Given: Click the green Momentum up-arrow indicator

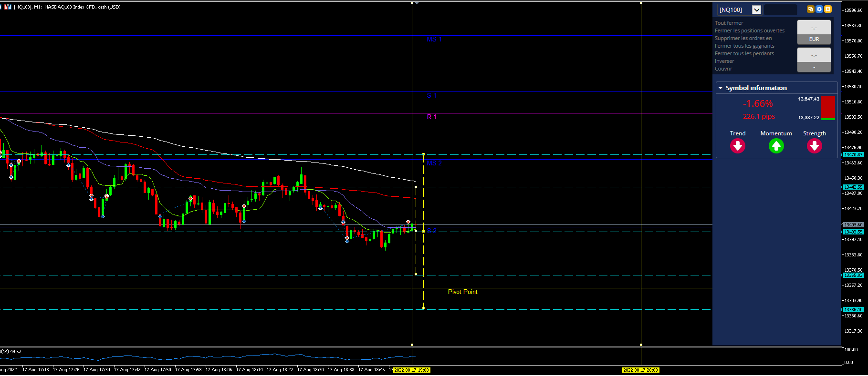Looking at the screenshot, I should pos(776,146).
